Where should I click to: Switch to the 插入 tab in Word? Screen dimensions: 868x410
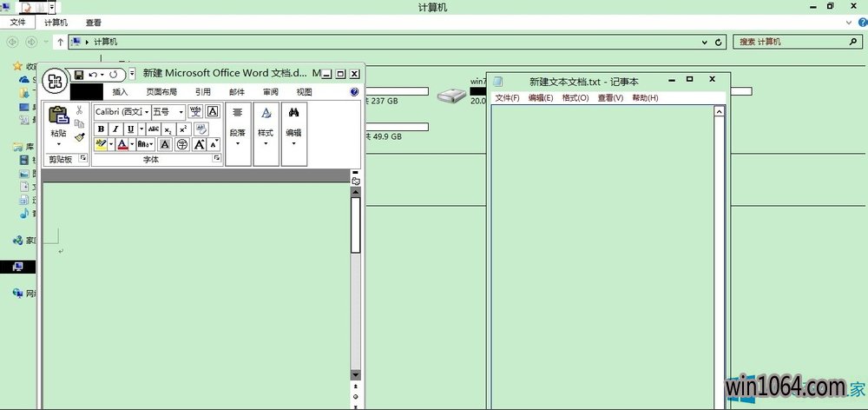(120, 92)
